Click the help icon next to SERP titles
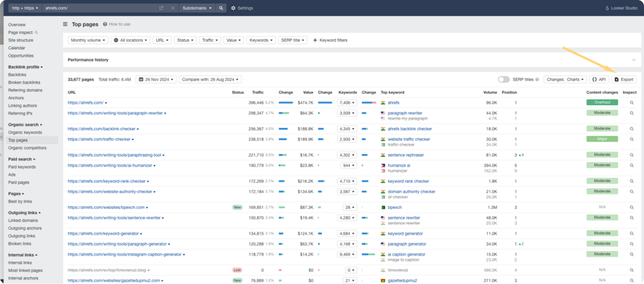The height and width of the screenshot is (284, 644). (x=537, y=79)
